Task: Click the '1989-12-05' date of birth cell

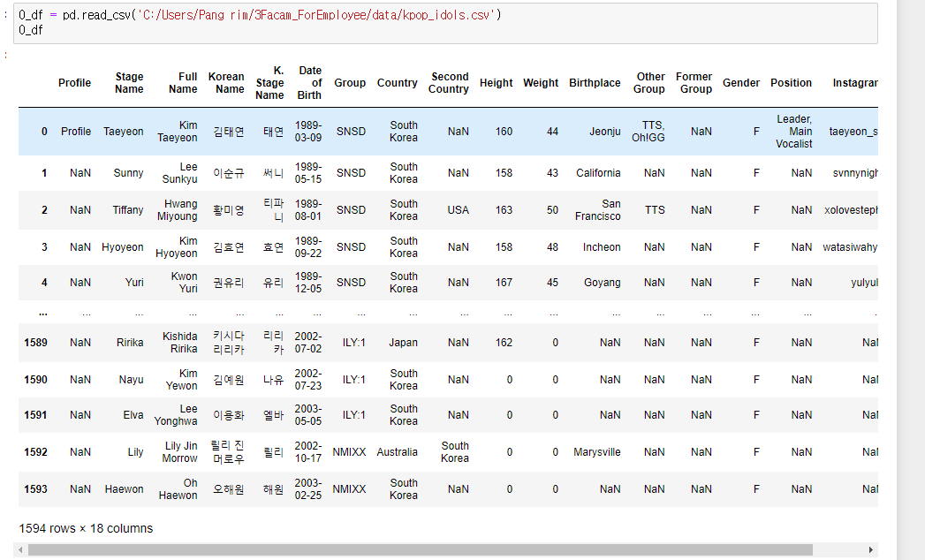Action: point(308,282)
